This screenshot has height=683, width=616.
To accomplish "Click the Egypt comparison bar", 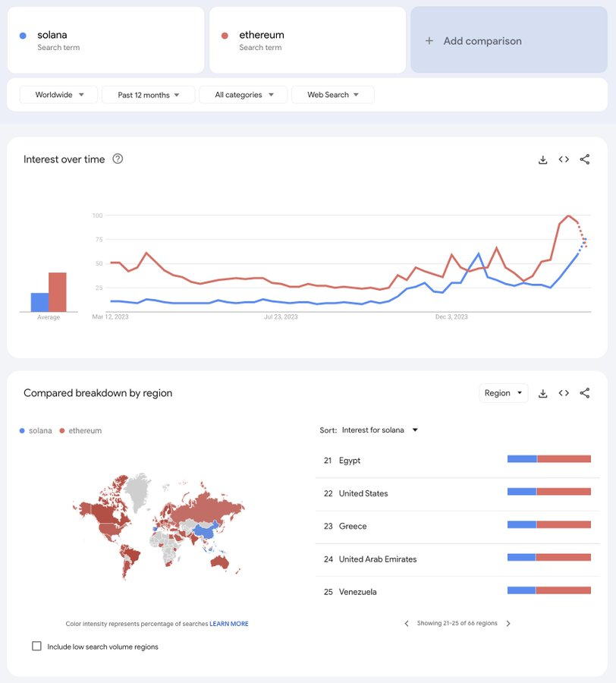I will (549, 458).
